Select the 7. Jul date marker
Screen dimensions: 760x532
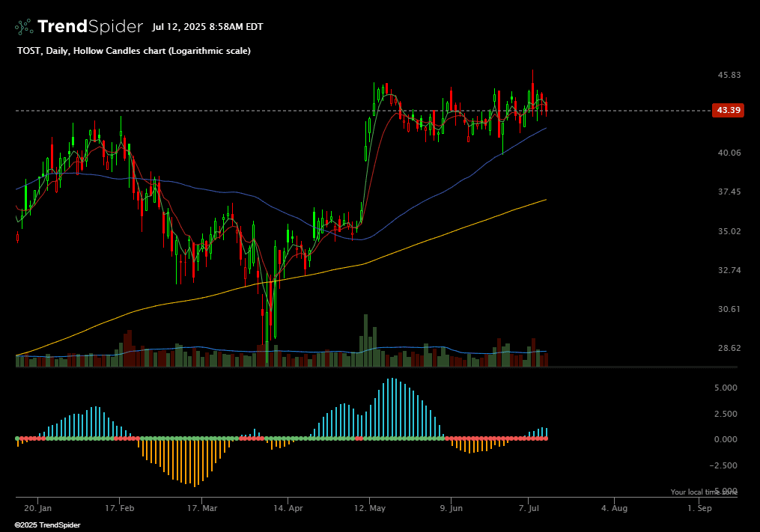click(x=529, y=508)
